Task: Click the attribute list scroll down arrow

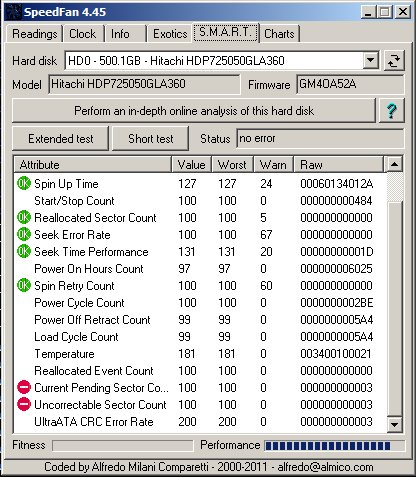Action: pyautogui.click(x=394, y=424)
